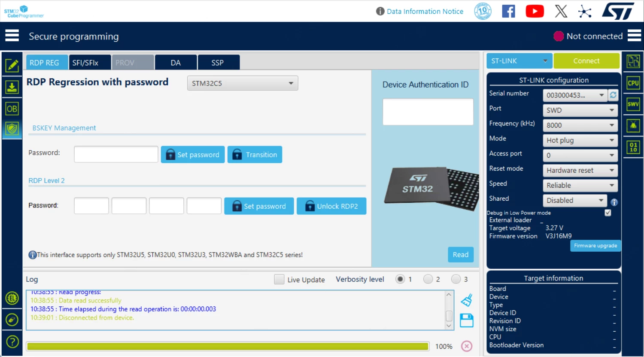Open the CPU tool in right sidebar
Image resolution: width=644 pixels, height=357 pixels.
[x=633, y=83]
